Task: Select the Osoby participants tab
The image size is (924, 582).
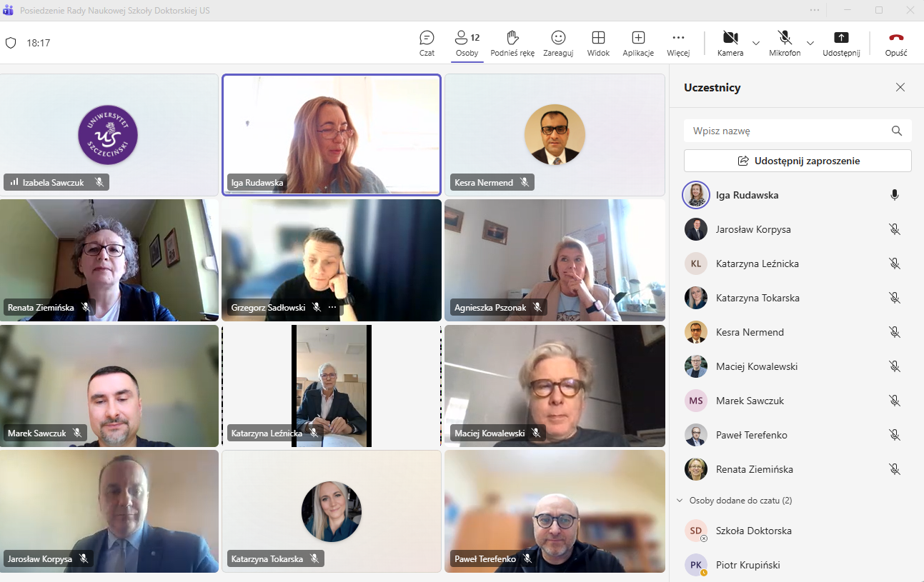Action: 467,43
